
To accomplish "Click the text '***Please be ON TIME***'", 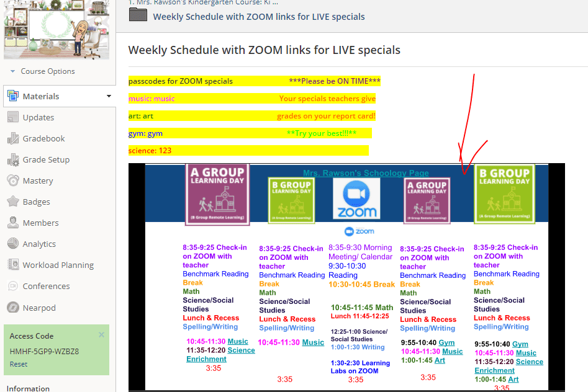I will 335,81.
